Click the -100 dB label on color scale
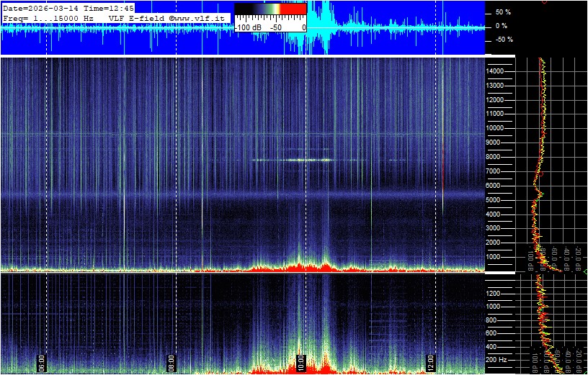This screenshot has height=375, width=588. click(x=249, y=27)
